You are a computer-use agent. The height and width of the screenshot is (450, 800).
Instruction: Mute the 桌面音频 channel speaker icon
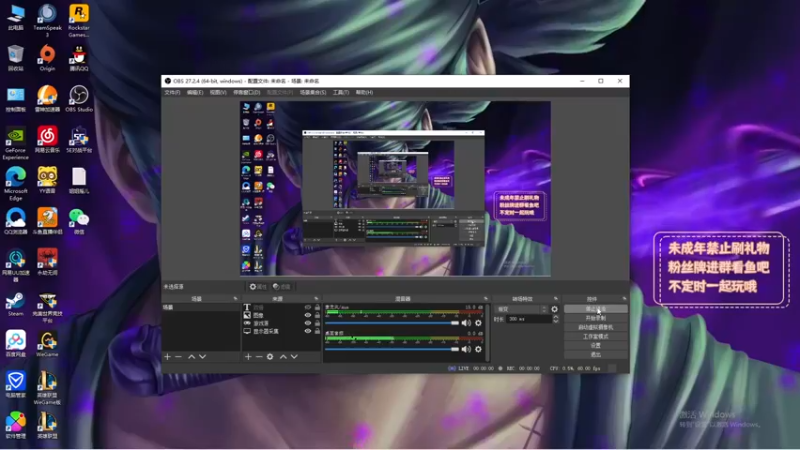[x=466, y=349]
